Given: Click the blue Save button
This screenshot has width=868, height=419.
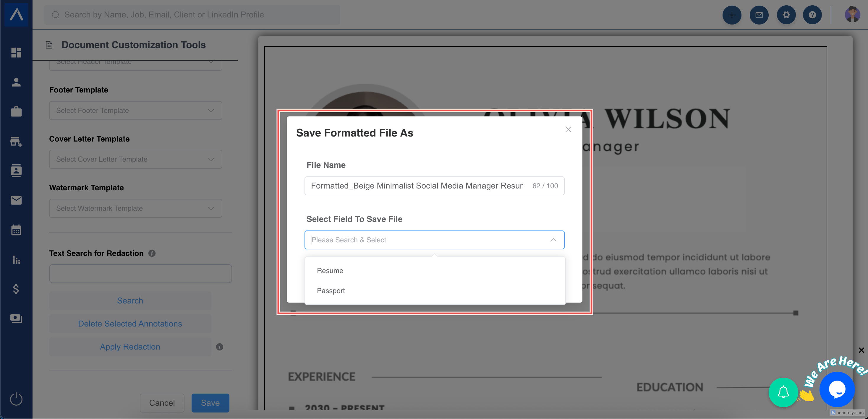Looking at the screenshot, I should coord(210,403).
